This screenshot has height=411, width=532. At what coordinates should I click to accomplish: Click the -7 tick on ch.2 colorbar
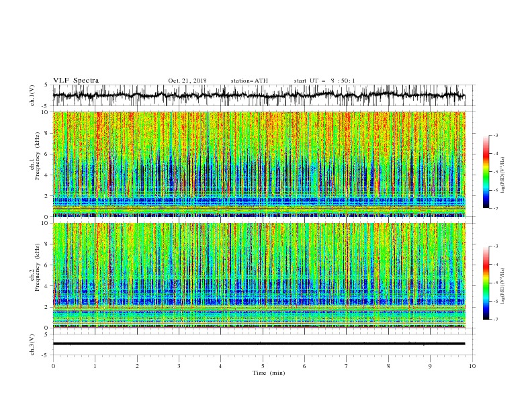[495, 320]
